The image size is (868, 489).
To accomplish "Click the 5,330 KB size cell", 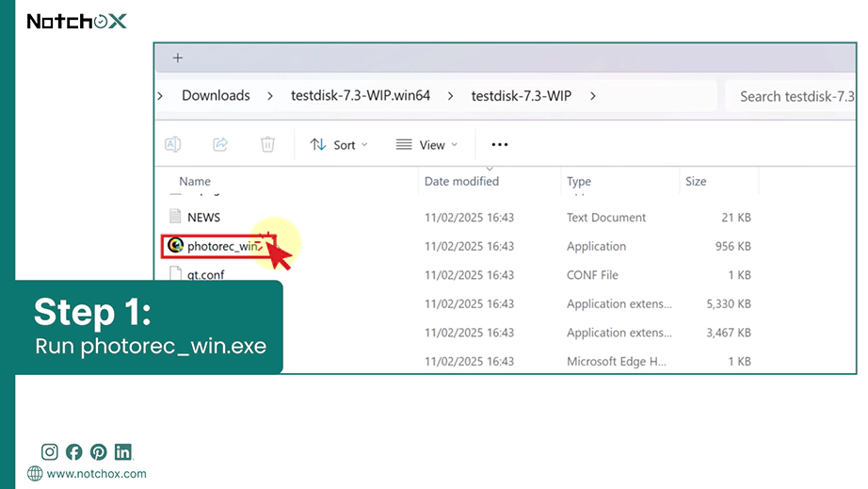I will [x=729, y=304].
